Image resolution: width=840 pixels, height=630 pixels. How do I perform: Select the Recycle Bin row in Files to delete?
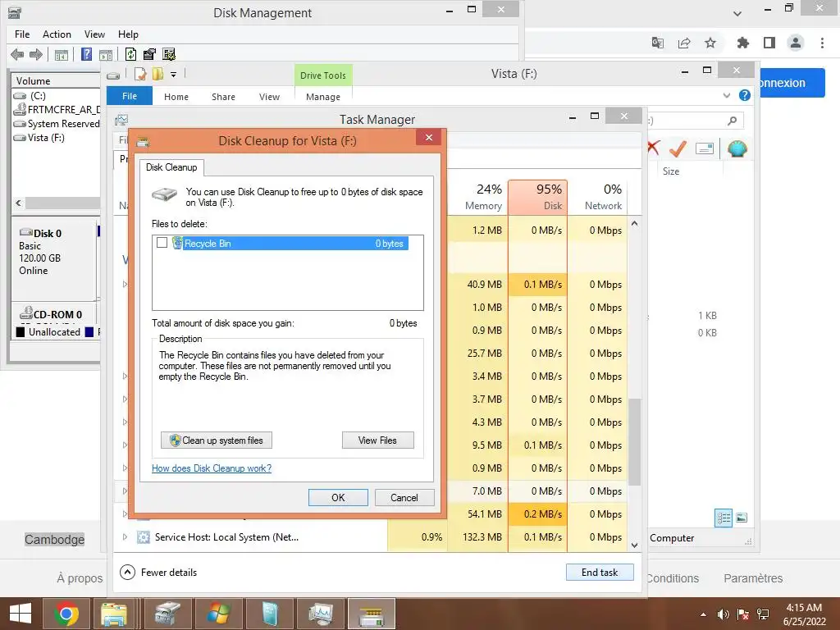click(288, 243)
